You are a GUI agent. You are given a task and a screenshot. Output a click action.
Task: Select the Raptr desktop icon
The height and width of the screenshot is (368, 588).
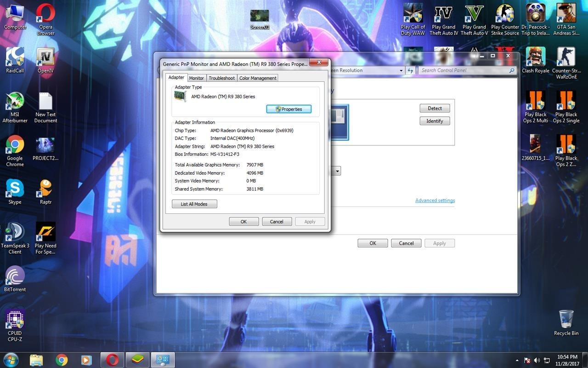pyautogui.click(x=45, y=192)
